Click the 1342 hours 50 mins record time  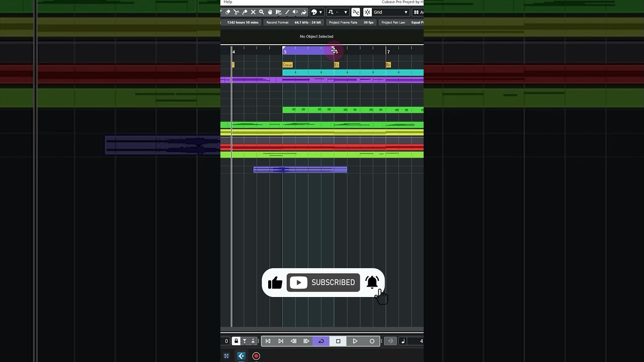(243, 23)
